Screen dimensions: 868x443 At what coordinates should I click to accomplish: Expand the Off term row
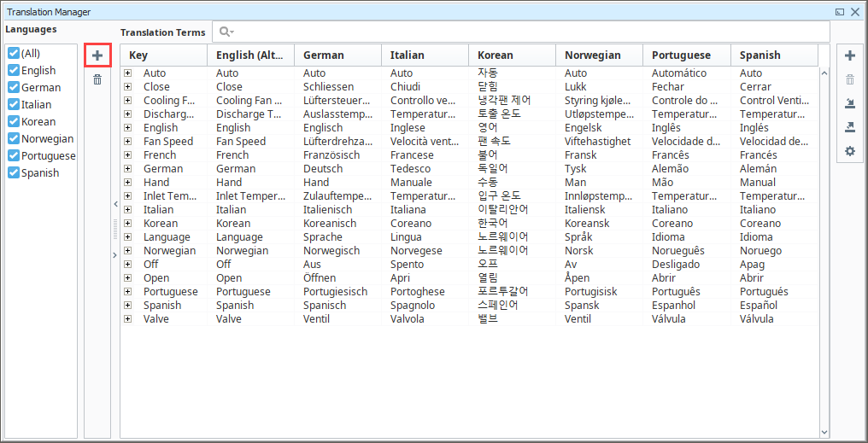pos(128,265)
